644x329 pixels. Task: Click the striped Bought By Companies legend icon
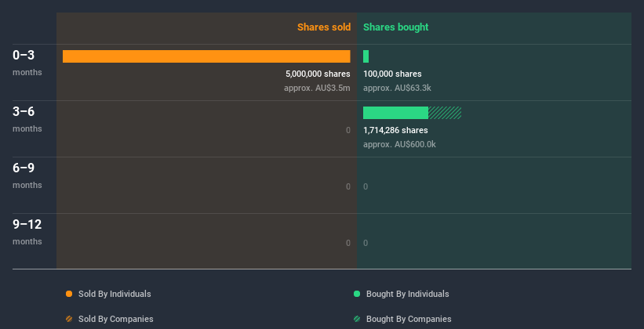click(357, 319)
